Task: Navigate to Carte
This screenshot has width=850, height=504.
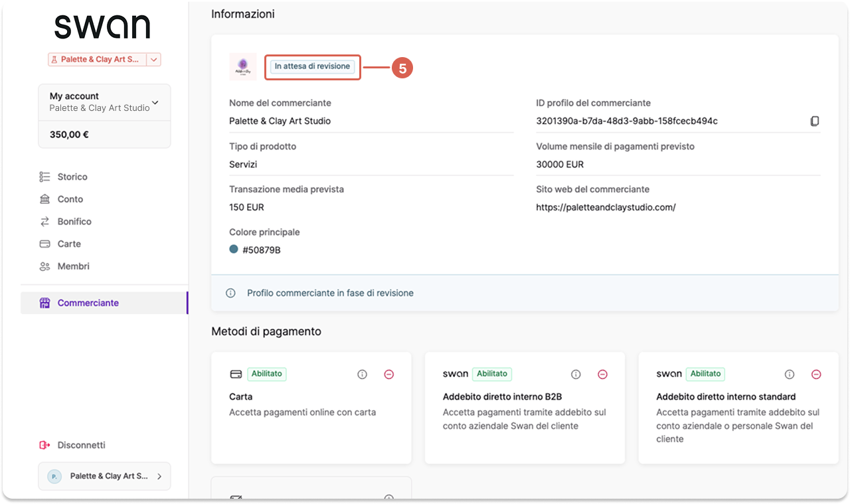Action: 69,244
